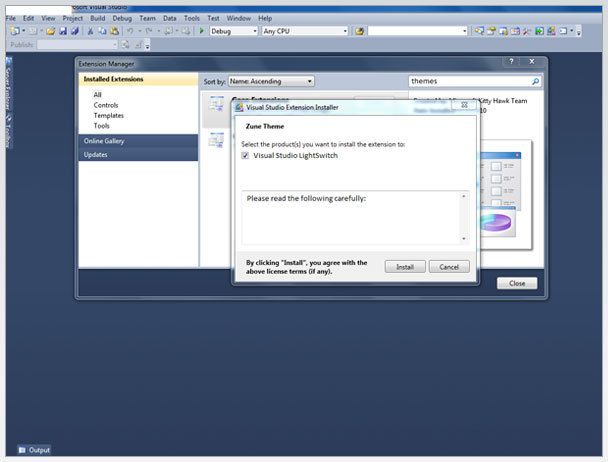This screenshot has height=462, width=608.
Task: Click the New Project toolbar icon
Action: point(15,31)
